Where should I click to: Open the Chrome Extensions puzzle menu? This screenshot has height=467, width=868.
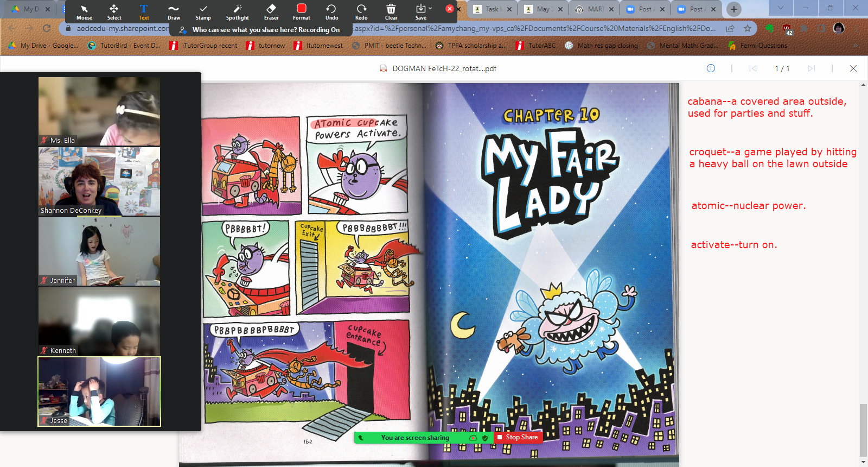coord(805,28)
